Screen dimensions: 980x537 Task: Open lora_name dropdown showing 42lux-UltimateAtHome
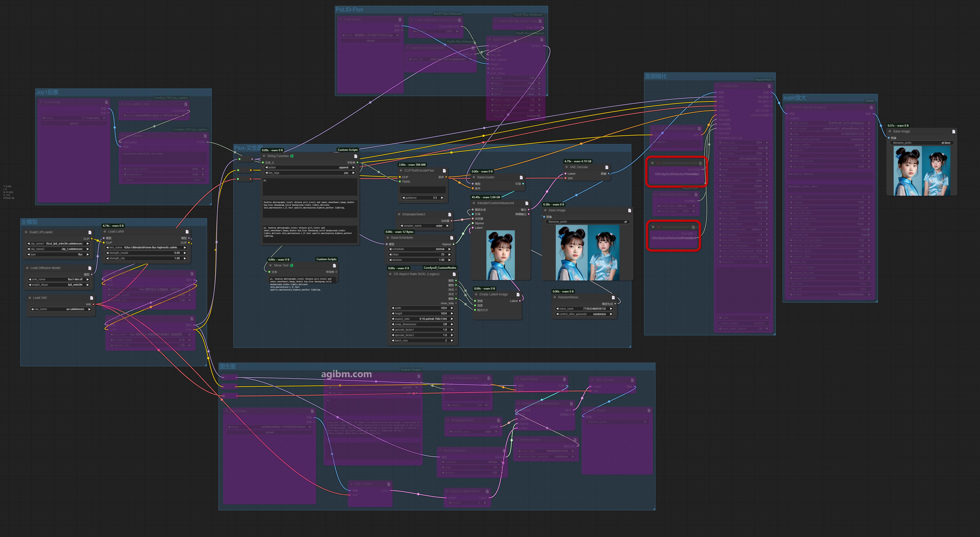click(x=146, y=247)
